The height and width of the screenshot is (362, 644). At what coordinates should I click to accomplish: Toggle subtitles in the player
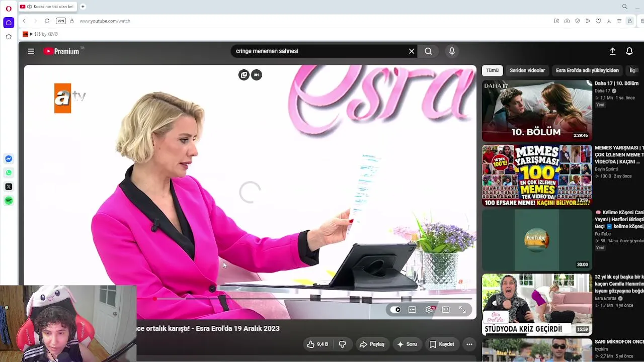point(413,310)
